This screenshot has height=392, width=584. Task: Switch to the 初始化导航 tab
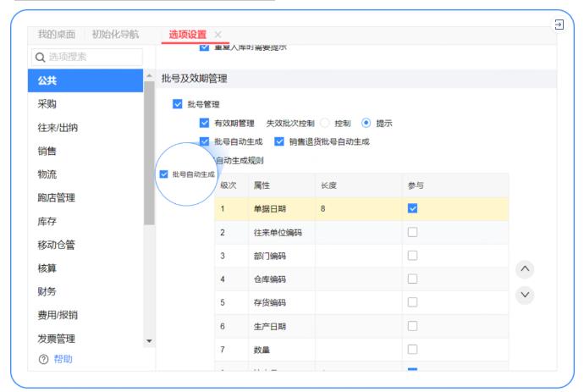[115, 35]
